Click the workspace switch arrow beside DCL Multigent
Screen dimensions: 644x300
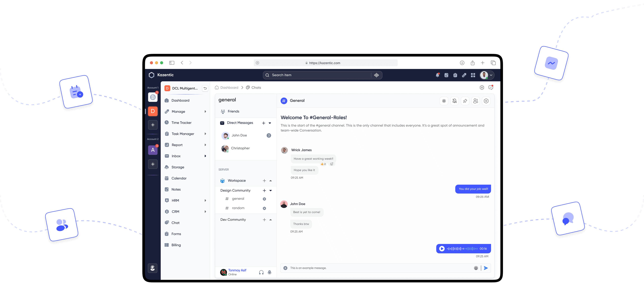(205, 88)
